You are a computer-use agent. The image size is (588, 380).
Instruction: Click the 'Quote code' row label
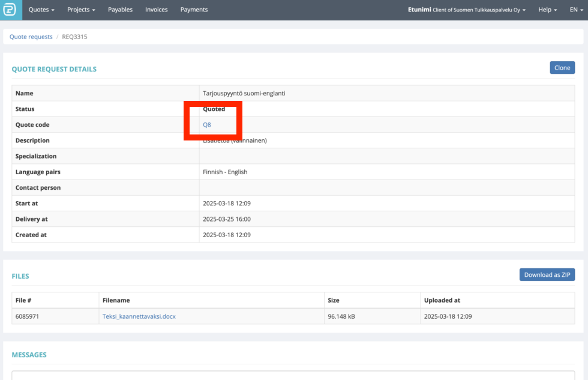pyautogui.click(x=32, y=124)
